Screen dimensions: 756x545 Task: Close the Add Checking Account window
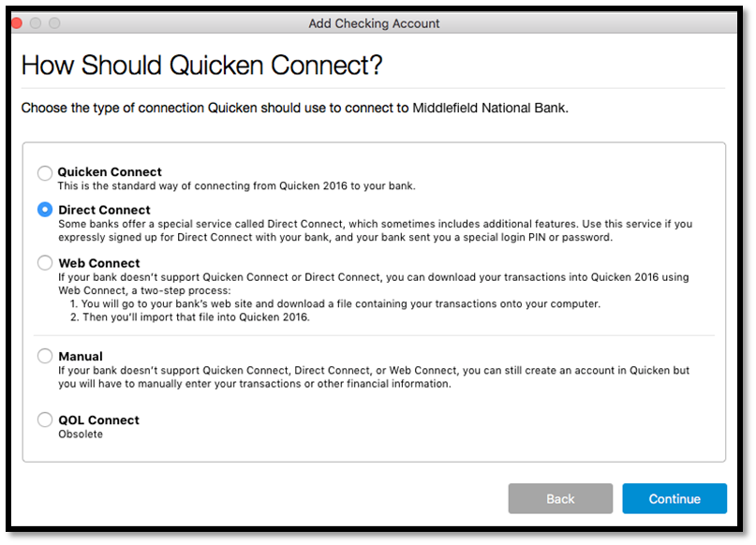tap(16, 23)
